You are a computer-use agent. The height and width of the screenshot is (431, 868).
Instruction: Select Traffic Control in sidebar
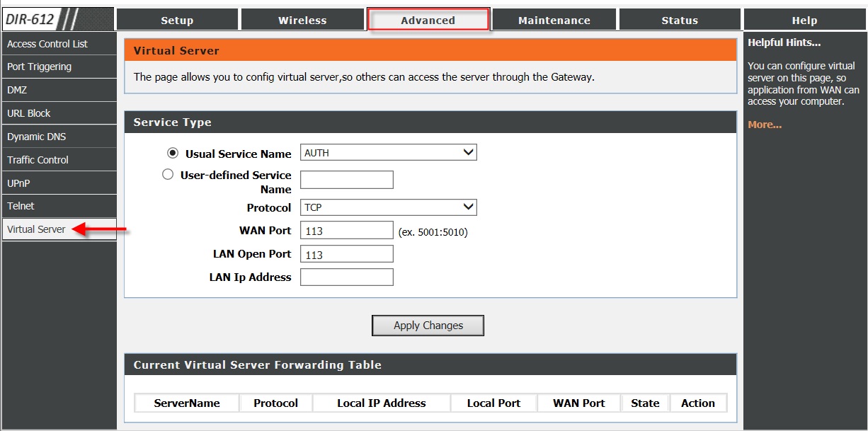[59, 160]
